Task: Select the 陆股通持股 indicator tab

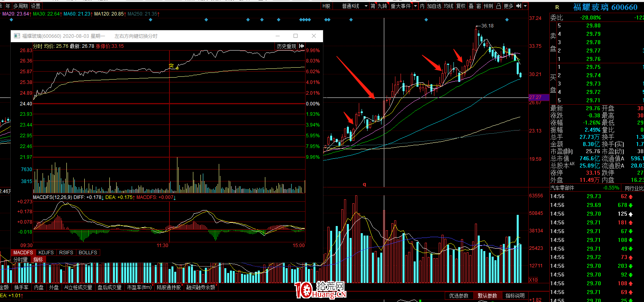Action: 169,287
